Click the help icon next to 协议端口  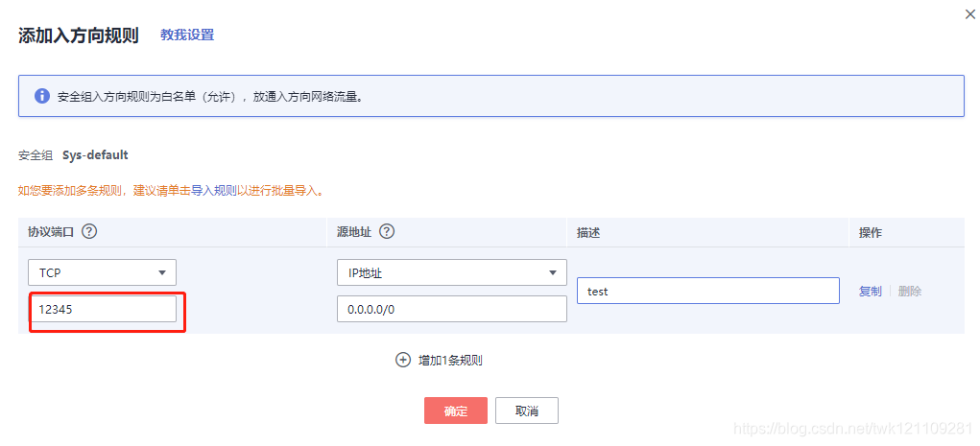click(x=89, y=232)
